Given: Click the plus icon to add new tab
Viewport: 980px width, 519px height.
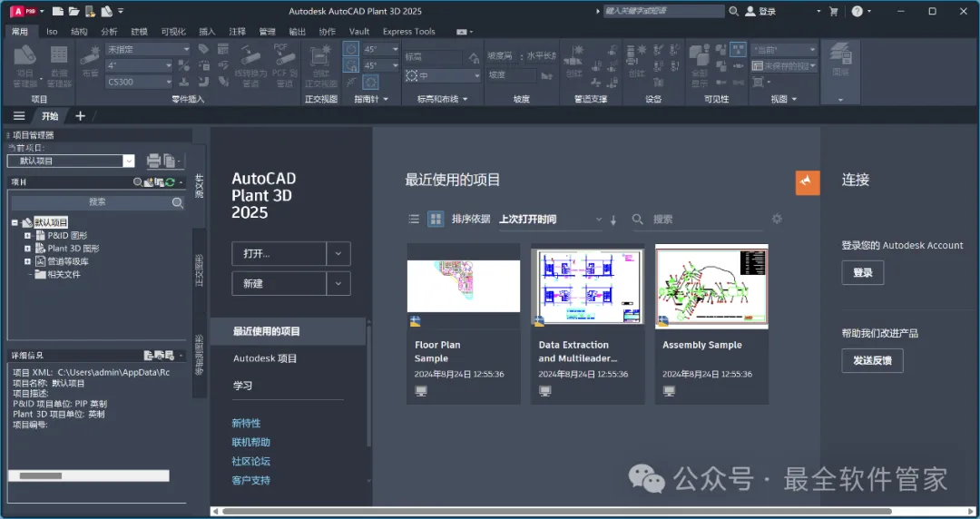Looking at the screenshot, I should [80, 115].
